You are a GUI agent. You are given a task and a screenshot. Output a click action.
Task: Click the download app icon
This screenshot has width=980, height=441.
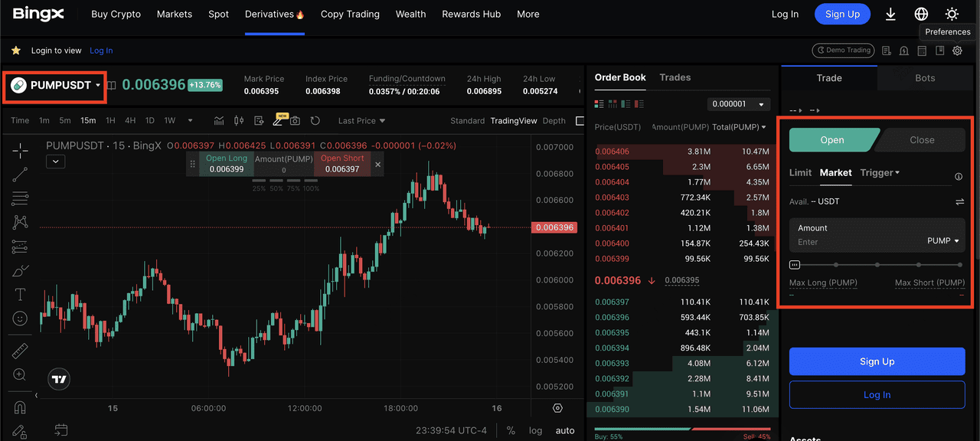click(x=890, y=14)
